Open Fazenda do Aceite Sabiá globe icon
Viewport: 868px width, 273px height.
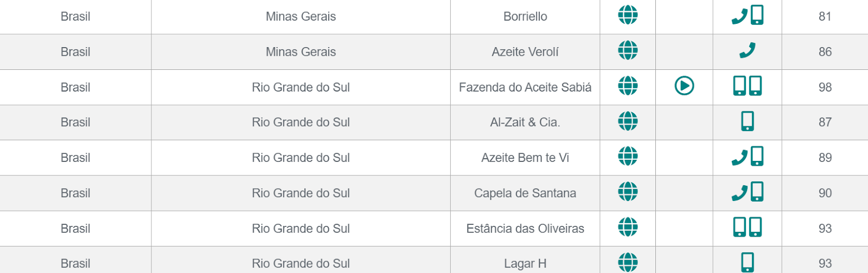(x=628, y=86)
